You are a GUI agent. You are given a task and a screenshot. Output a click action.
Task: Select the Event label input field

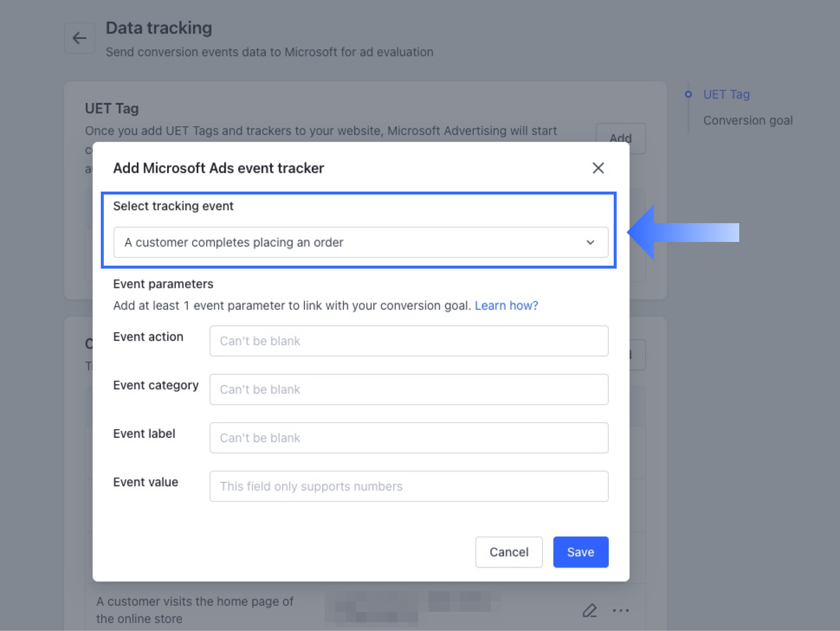[x=409, y=438]
